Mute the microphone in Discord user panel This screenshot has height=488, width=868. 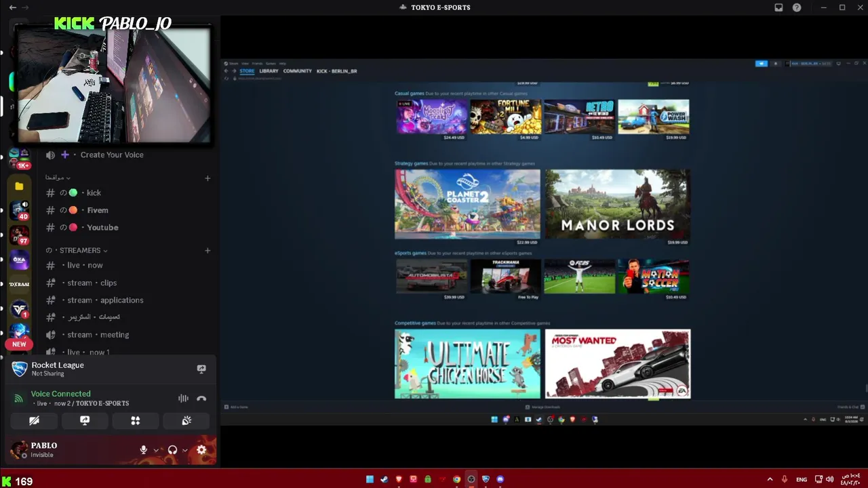(144, 449)
